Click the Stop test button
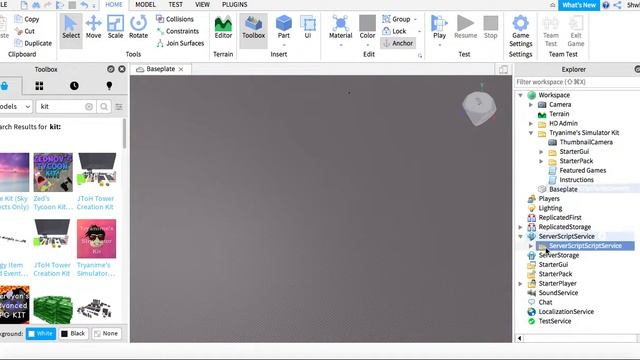The image size is (640, 360). coord(491,27)
